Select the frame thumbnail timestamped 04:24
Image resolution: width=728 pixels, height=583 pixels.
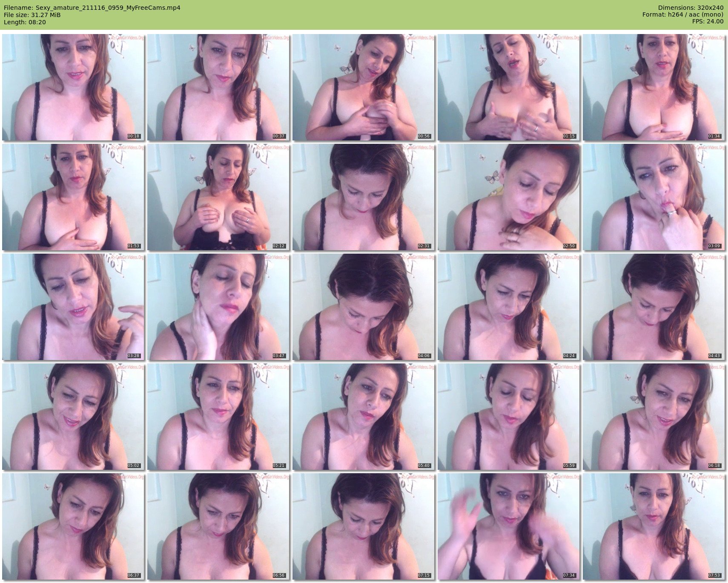[509, 307]
